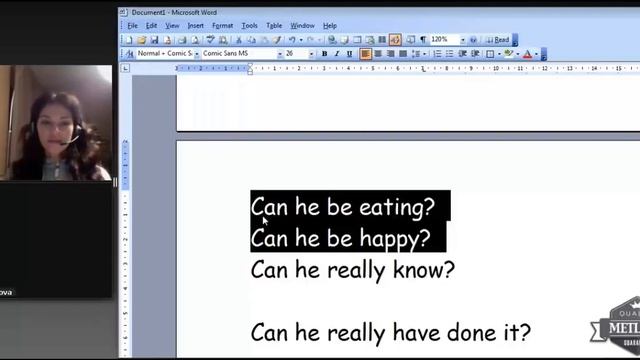This screenshot has height=360, width=640.
Task: Toggle Underline formatting
Action: point(349,54)
